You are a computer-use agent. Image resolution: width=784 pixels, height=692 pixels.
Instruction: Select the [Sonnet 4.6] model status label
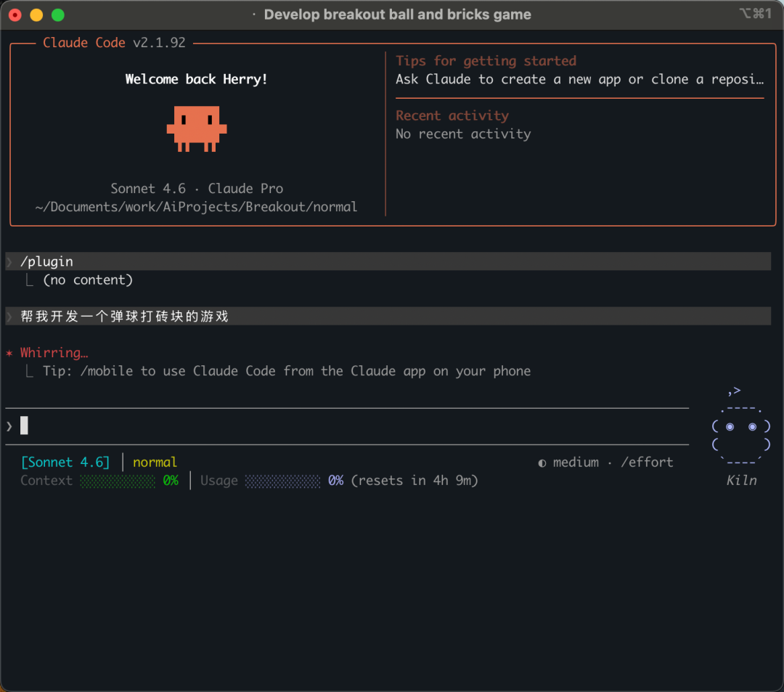click(x=65, y=463)
